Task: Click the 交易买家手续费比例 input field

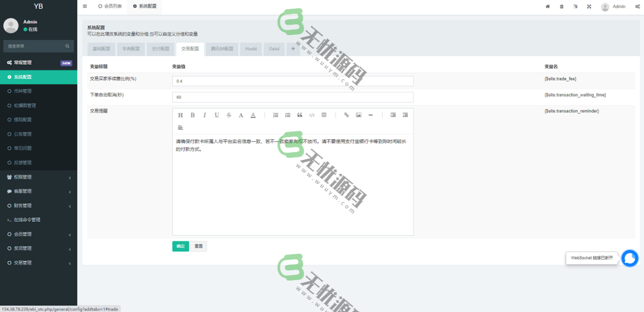Action: point(292,81)
